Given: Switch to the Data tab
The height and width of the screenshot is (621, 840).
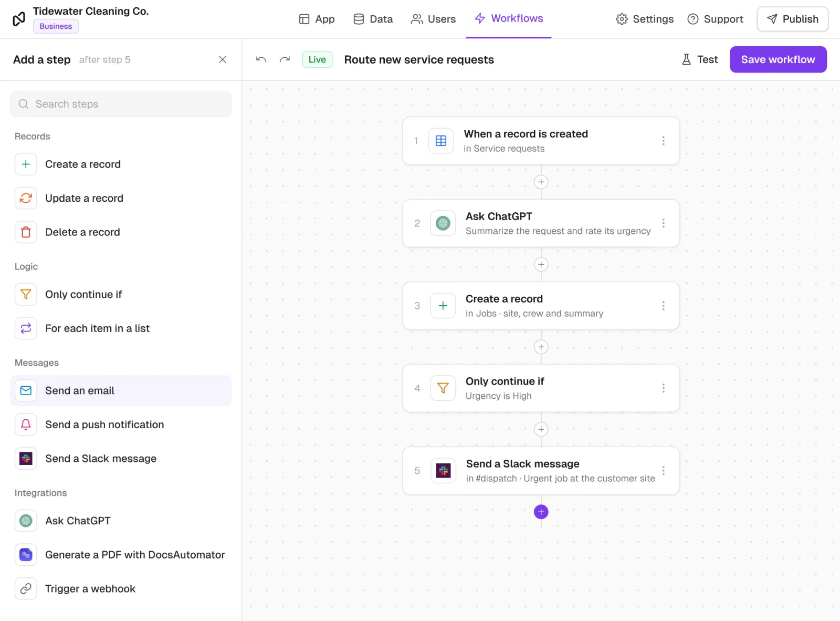Looking at the screenshot, I should pyautogui.click(x=373, y=19).
